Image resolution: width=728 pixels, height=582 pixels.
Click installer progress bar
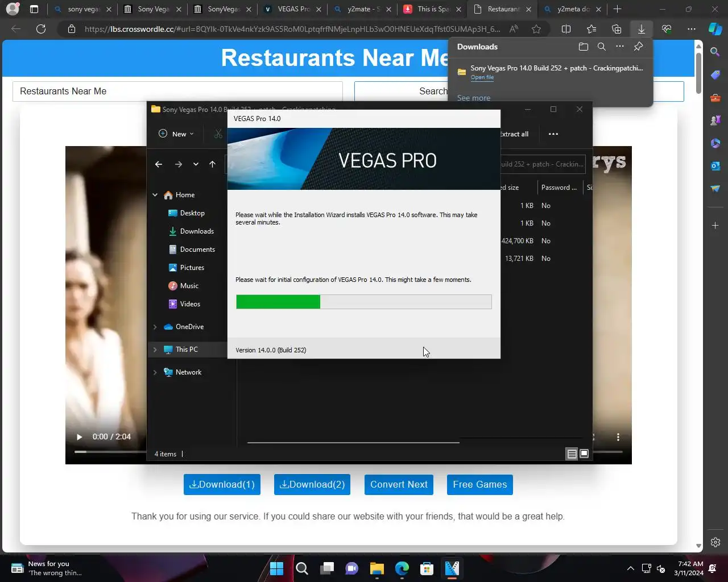pos(364,302)
